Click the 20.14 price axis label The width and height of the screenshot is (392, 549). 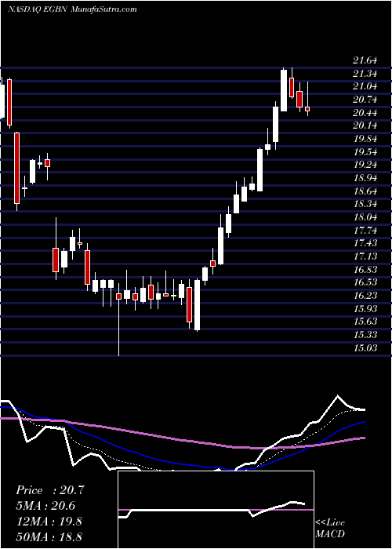coord(365,125)
